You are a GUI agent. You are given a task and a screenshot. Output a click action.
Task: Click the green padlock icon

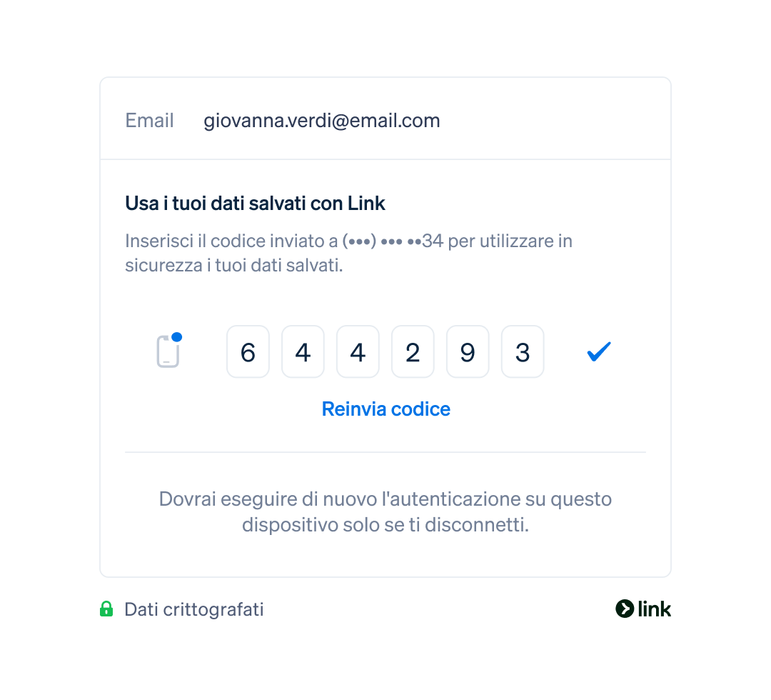point(106,609)
